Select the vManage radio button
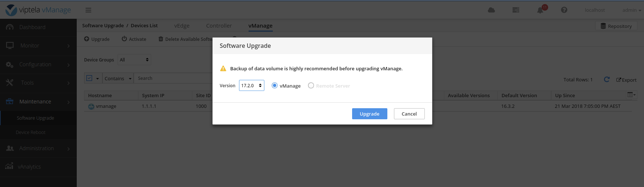This screenshot has width=644, height=187. [x=275, y=85]
